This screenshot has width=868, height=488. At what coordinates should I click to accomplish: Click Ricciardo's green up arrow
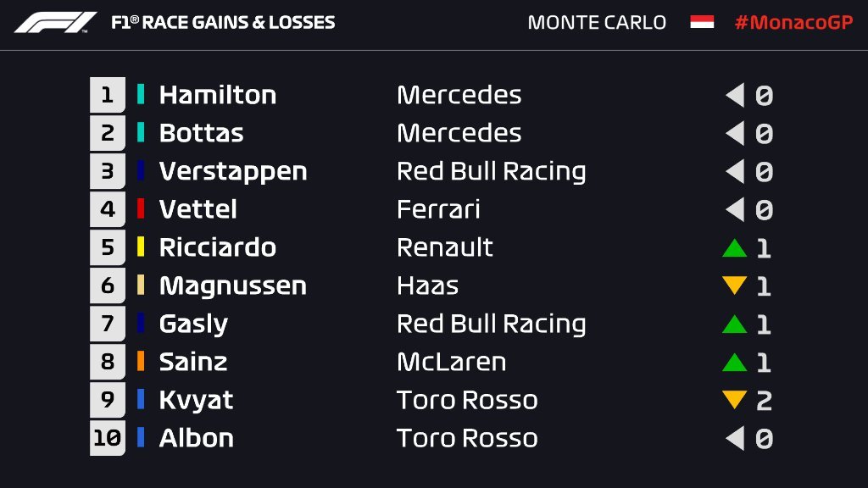735,248
